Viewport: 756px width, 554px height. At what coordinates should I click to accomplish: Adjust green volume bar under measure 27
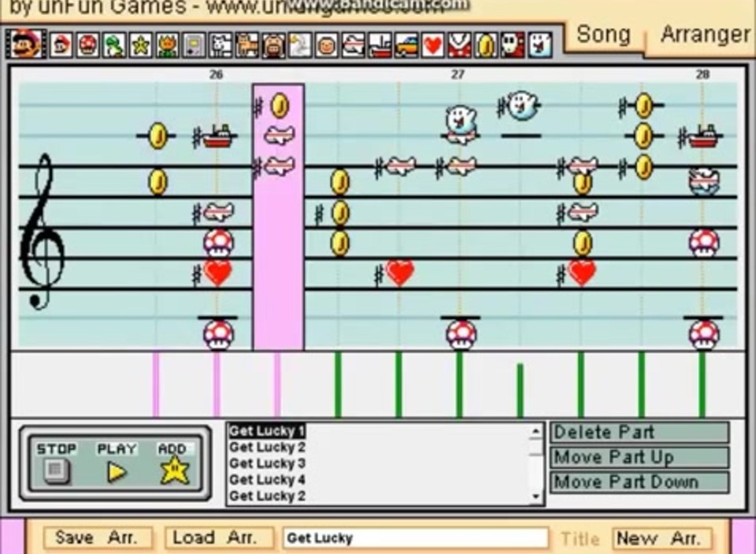(x=459, y=384)
